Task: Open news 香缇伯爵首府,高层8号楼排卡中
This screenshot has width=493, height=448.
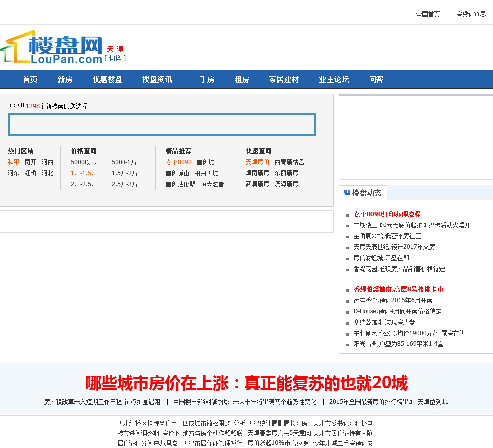Action: (x=398, y=289)
